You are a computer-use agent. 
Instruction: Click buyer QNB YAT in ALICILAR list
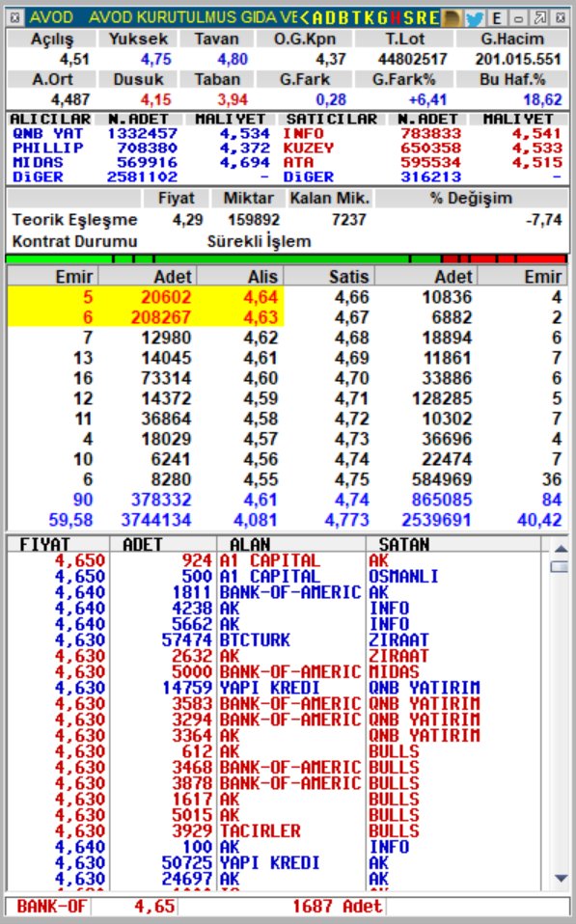47,134
